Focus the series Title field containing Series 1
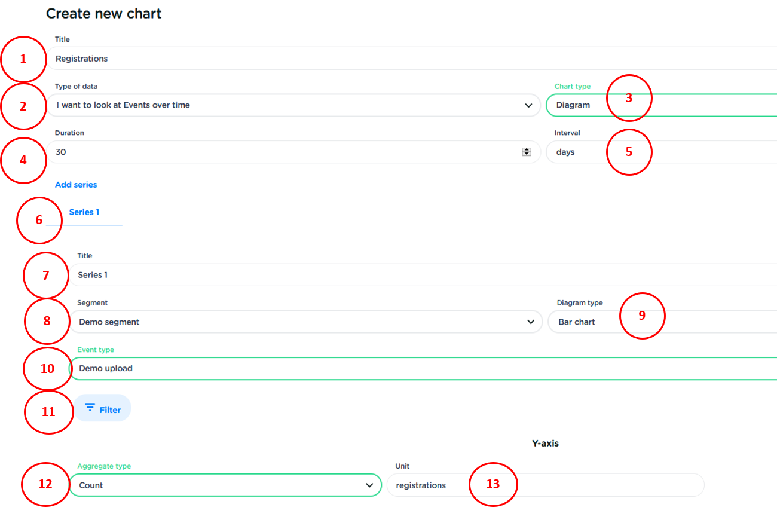777x532 pixels. [x=418, y=275]
